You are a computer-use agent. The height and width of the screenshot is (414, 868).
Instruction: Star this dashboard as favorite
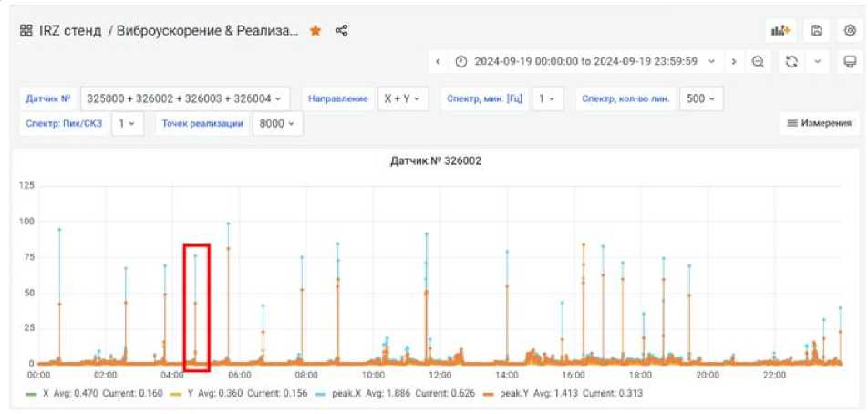[x=315, y=31]
